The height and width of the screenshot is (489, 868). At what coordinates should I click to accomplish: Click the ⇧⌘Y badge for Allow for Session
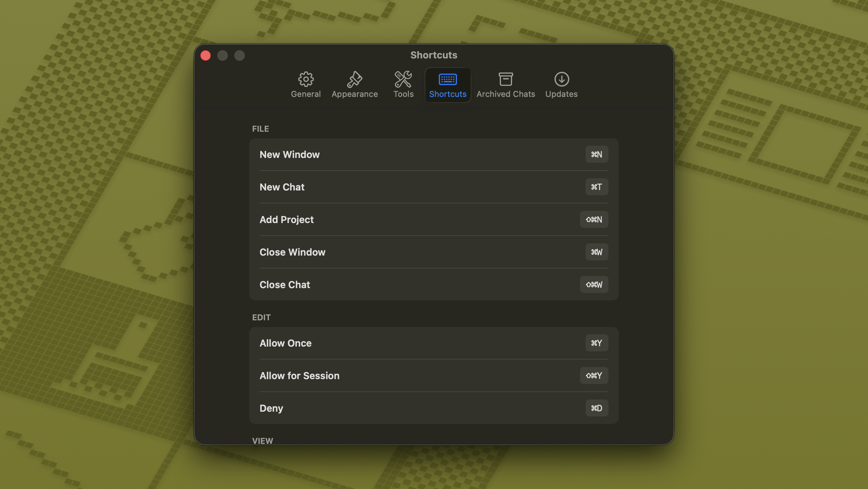594,375
